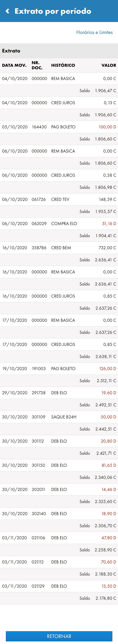This screenshot has width=118, height=644.
Task: Select the CRED BEM 732,00 C row
Action: (x=59, y=248)
